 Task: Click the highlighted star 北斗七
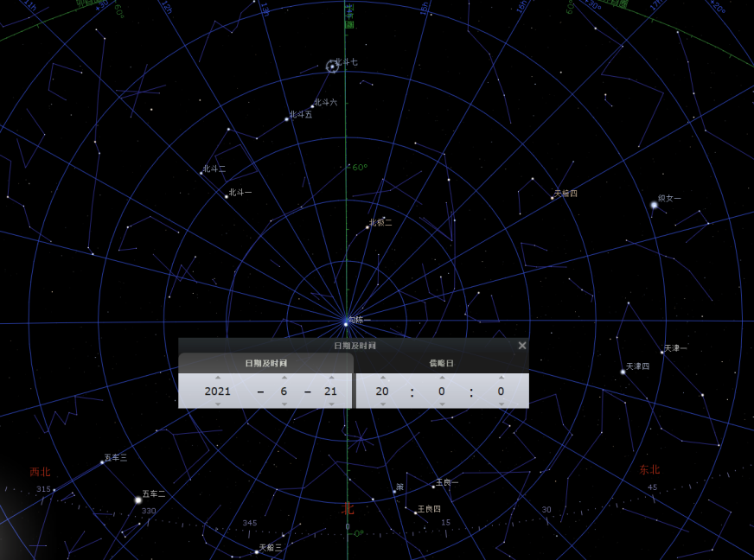tap(331, 67)
